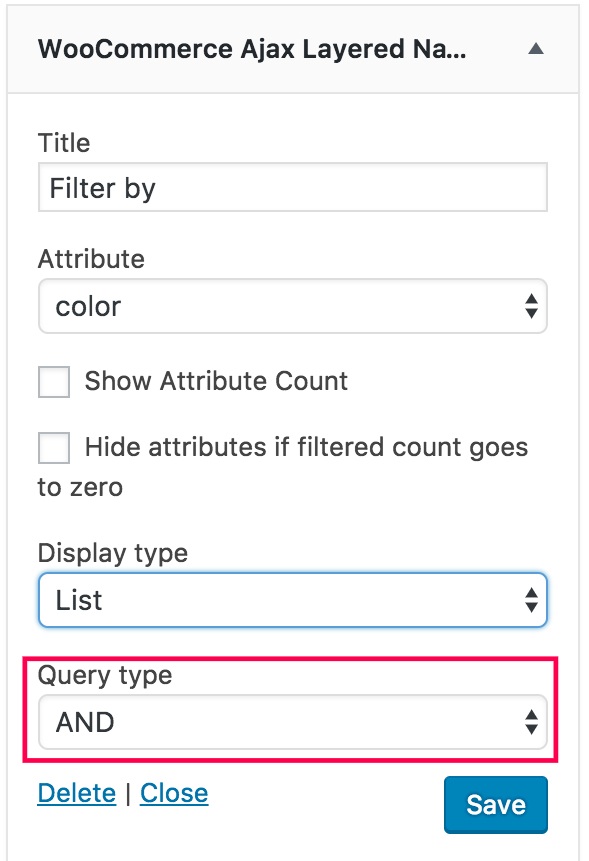Image resolution: width=589 pixels, height=861 pixels.
Task: Click the Attribute label
Action: [x=91, y=259]
